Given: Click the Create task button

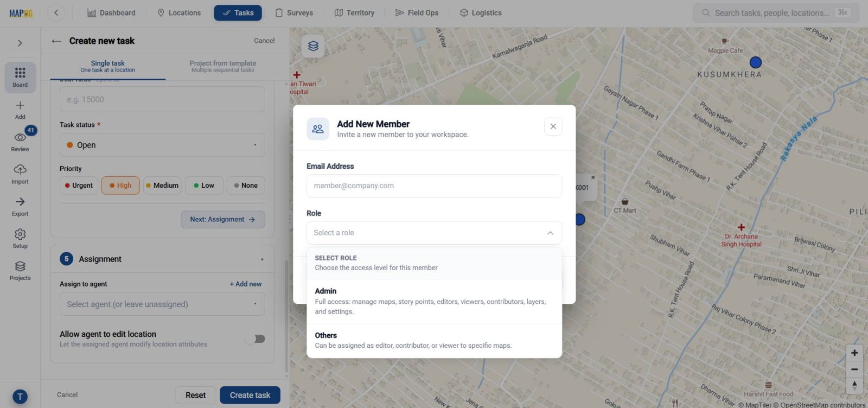Looking at the screenshot, I should (x=250, y=396).
